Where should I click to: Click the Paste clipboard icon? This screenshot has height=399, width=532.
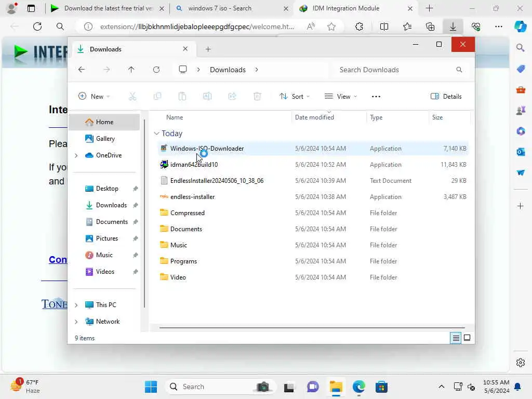(x=182, y=97)
